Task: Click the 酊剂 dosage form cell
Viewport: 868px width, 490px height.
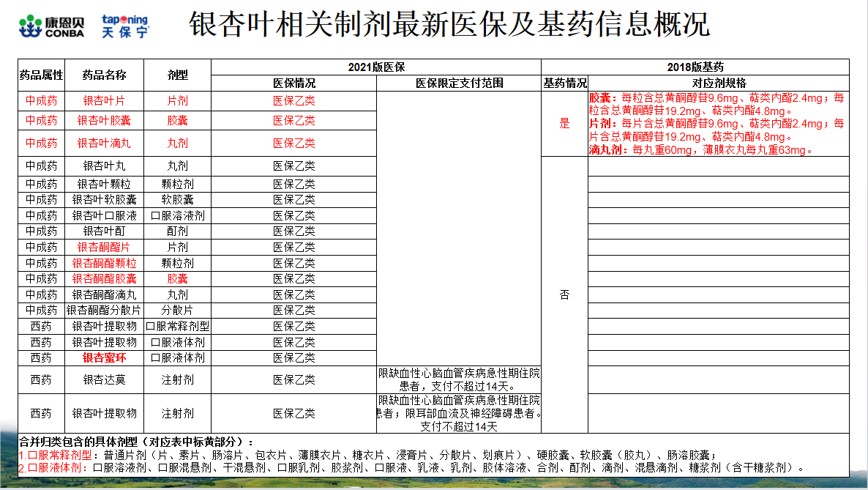Action: pyautogui.click(x=178, y=231)
